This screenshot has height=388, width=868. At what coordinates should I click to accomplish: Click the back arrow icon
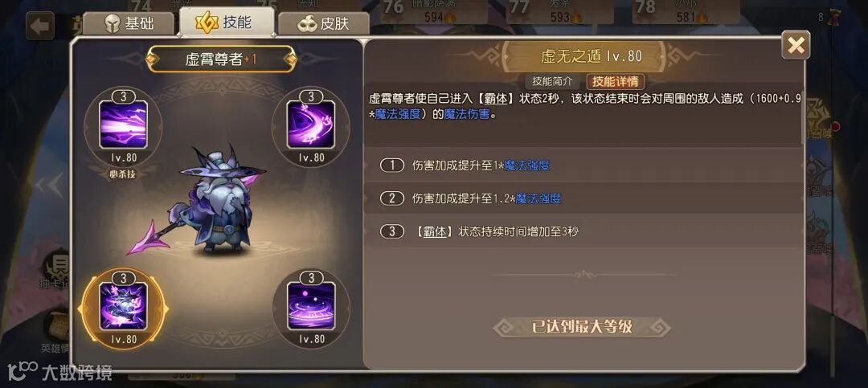[40, 26]
